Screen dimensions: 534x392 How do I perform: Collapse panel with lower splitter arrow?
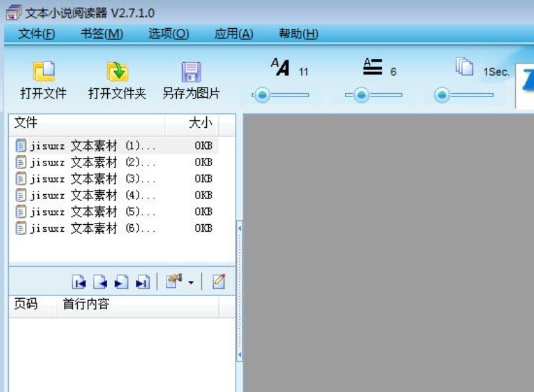click(239, 355)
